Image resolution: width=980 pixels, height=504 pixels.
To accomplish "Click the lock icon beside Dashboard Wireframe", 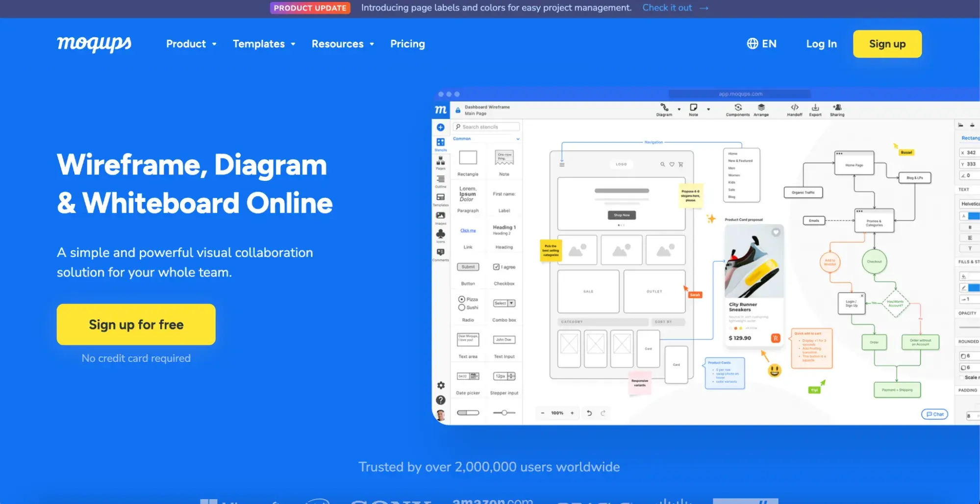I will tap(458, 110).
